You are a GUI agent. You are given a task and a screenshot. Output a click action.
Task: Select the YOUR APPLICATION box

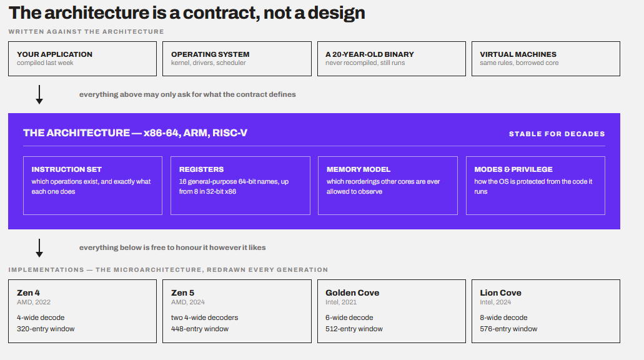[x=82, y=59]
